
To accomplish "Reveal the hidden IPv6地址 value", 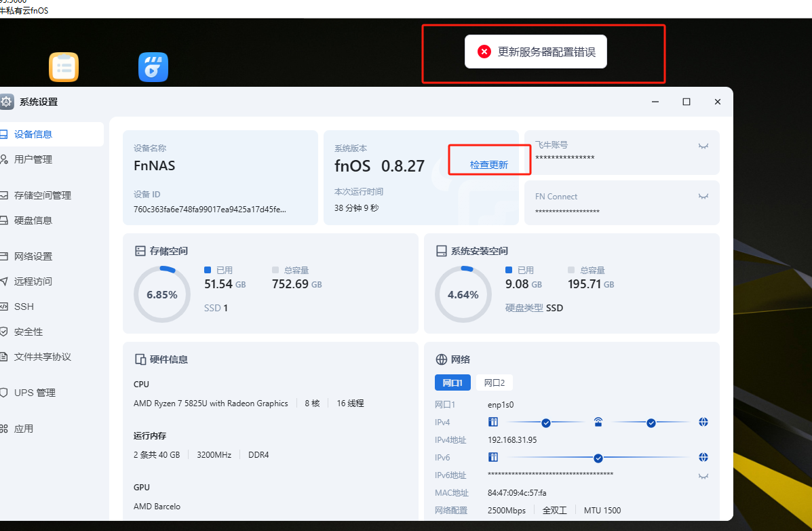I will click(703, 476).
